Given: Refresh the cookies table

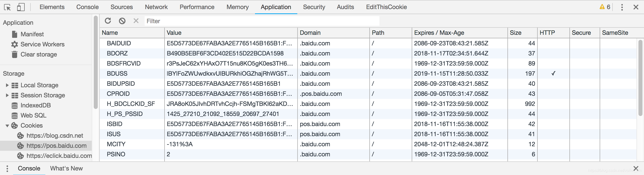Looking at the screenshot, I should pos(108,21).
